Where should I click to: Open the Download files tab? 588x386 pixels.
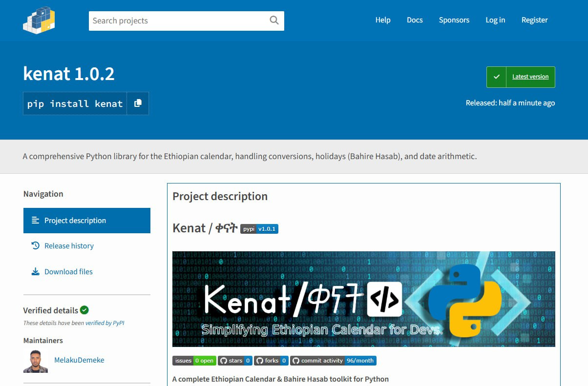(87, 272)
